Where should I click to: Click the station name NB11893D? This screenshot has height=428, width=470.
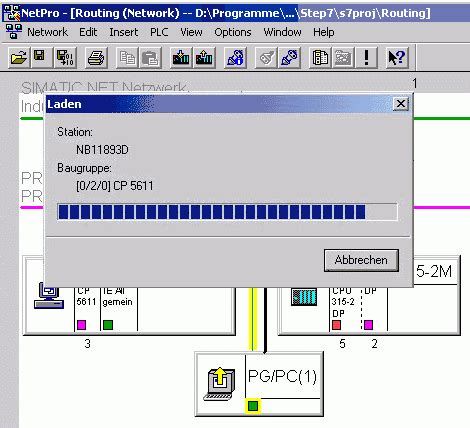[102, 150]
